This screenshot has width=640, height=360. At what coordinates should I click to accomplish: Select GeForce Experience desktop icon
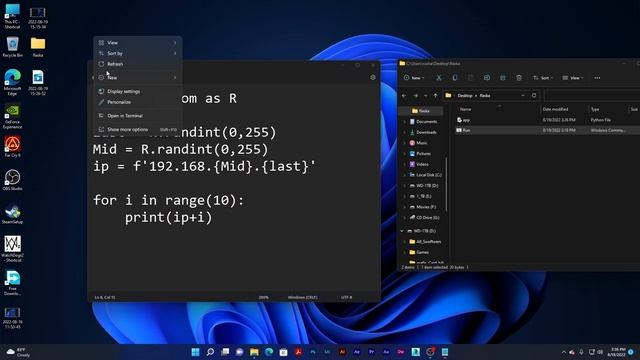tap(12, 116)
